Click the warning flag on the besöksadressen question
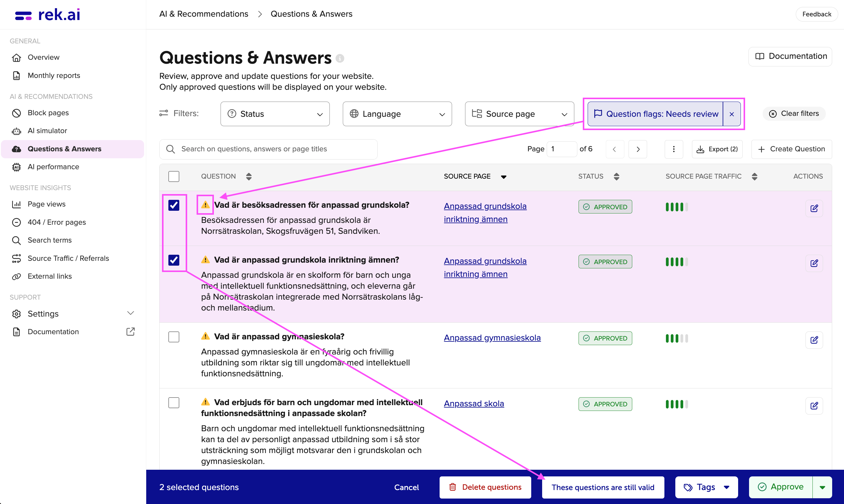Image resolution: width=844 pixels, height=504 pixels. (x=205, y=204)
